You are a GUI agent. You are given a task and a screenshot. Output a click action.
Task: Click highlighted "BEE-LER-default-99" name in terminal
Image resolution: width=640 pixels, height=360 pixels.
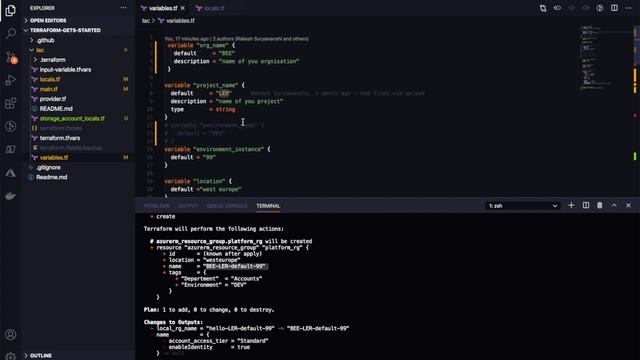(235, 266)
